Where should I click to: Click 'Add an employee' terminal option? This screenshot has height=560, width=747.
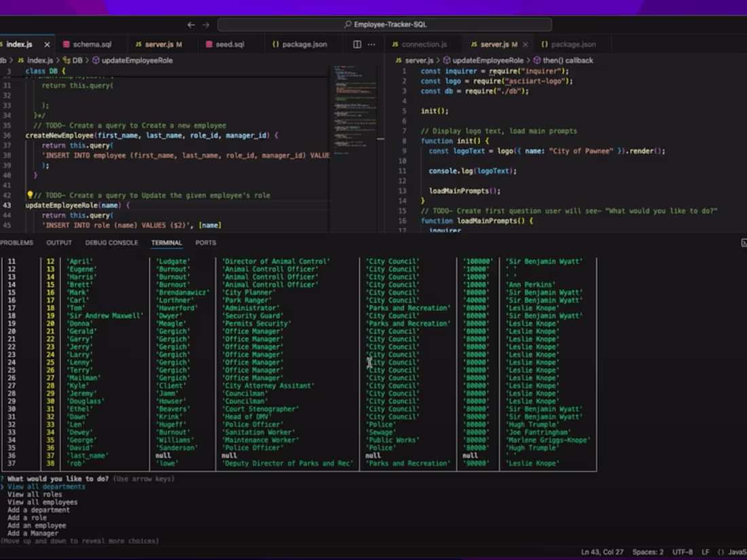click(37, 525)
